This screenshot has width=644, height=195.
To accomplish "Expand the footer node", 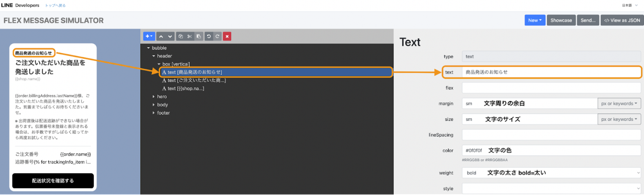I will [x=154, y=113].
